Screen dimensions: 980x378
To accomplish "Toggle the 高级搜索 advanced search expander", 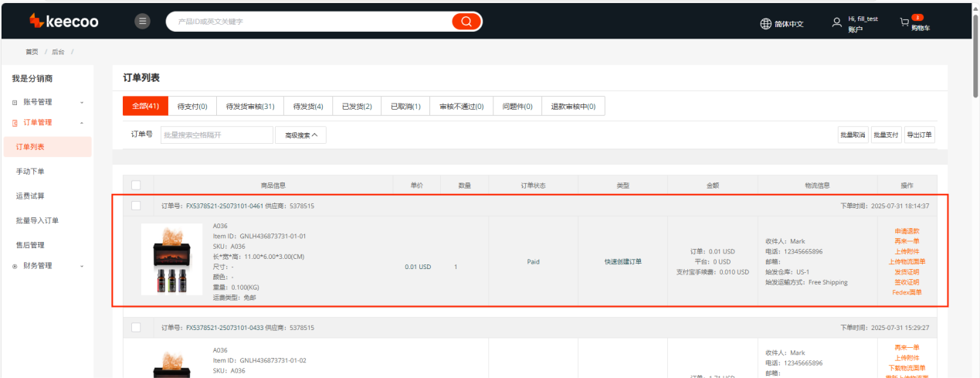I will point(300,135).
